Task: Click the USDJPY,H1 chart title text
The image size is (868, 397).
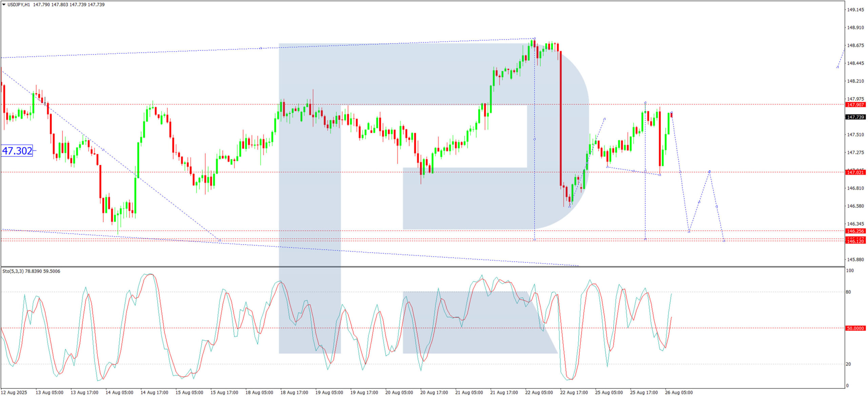Action: point(19,5)
